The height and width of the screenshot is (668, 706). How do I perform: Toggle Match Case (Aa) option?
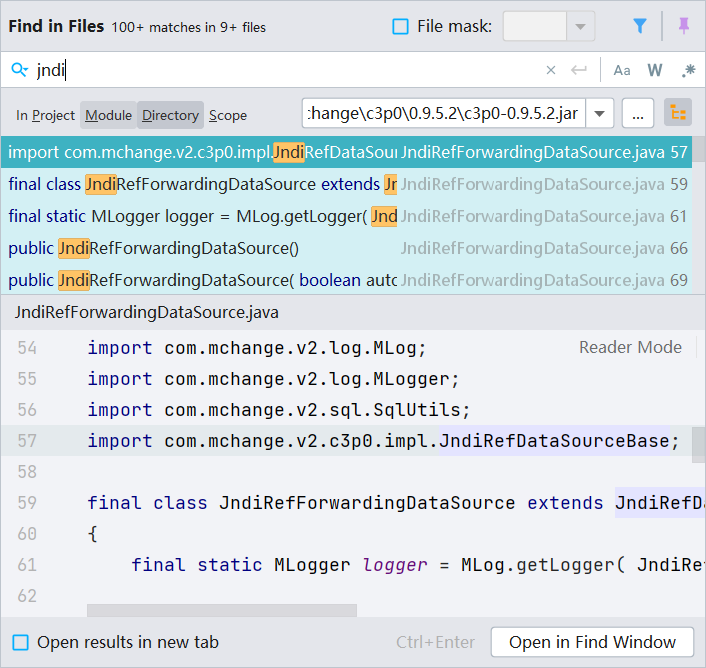click(x=622, y=70)
